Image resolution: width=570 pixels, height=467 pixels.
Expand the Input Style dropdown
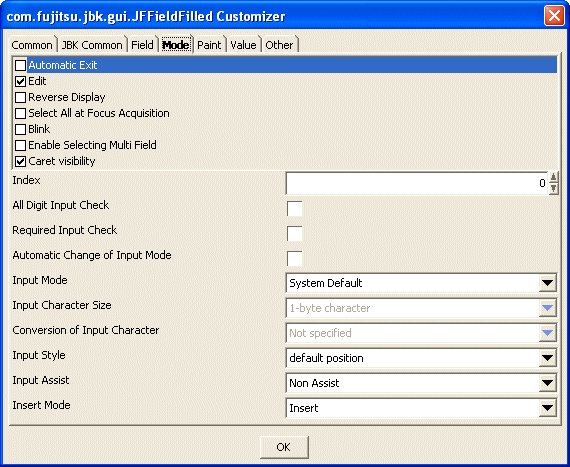click(x=547, y=358)
